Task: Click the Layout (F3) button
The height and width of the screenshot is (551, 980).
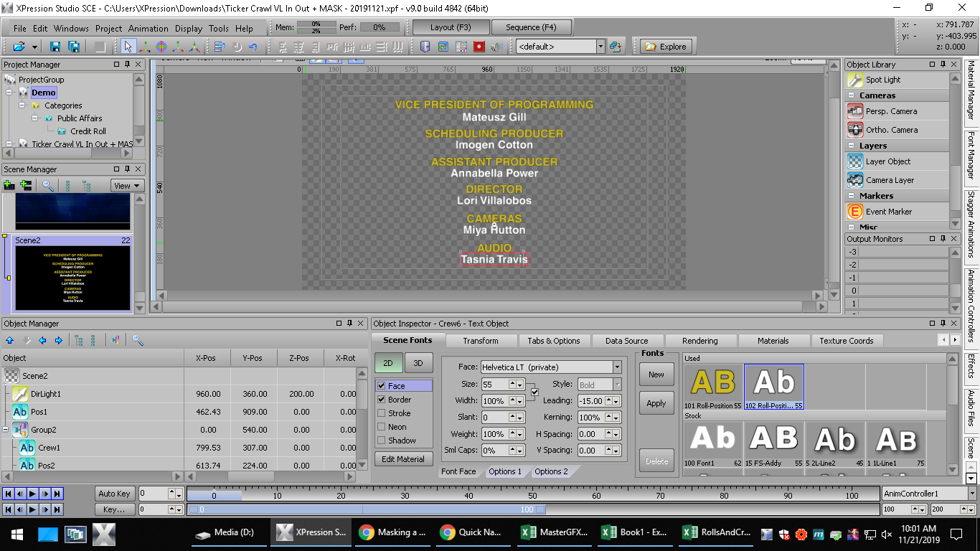Action: click(x=451, y=27)
